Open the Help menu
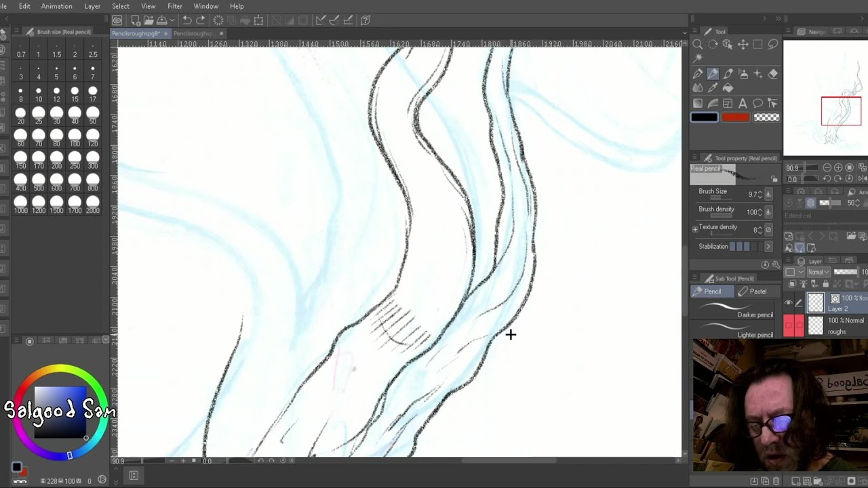Screen dimensions: 868x488 pos(237,6)
